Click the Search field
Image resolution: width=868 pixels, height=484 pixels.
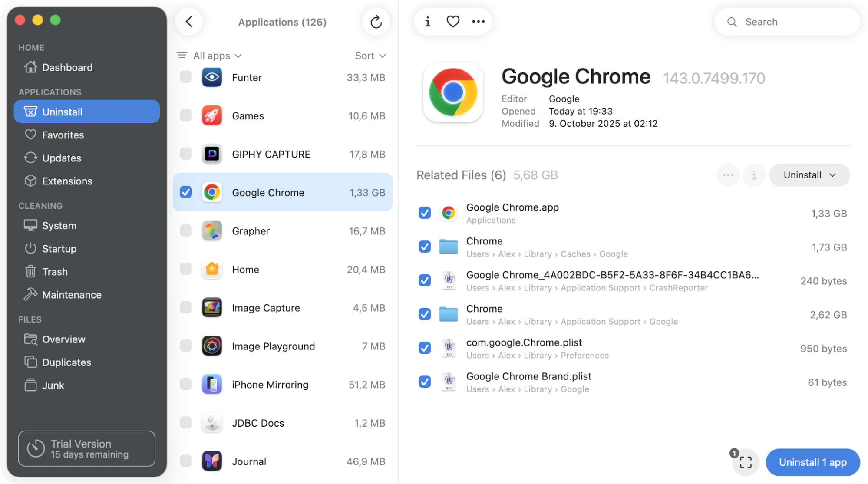coord(787,22)
